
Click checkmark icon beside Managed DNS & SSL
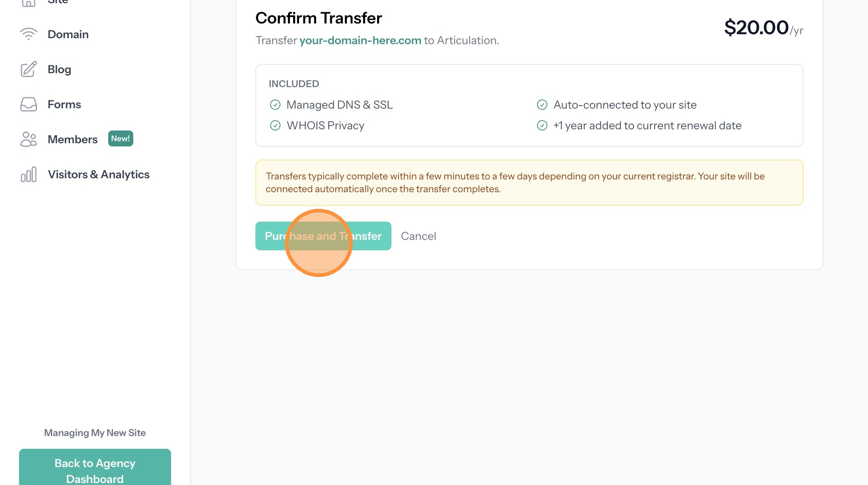tap(275, 105)
